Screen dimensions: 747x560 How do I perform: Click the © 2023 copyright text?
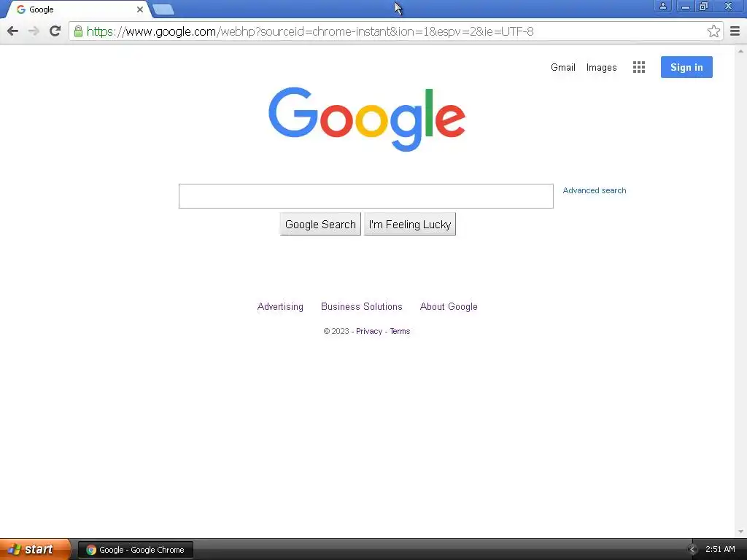coord(336,332)
